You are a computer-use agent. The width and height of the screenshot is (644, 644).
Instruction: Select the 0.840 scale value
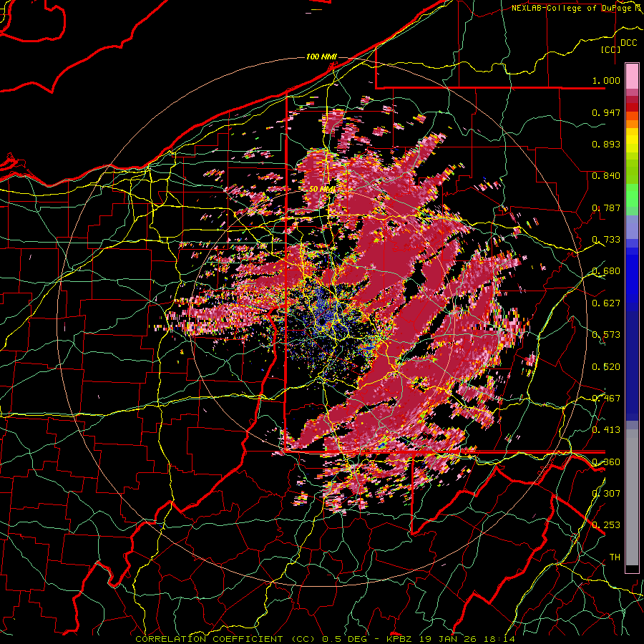606,176
